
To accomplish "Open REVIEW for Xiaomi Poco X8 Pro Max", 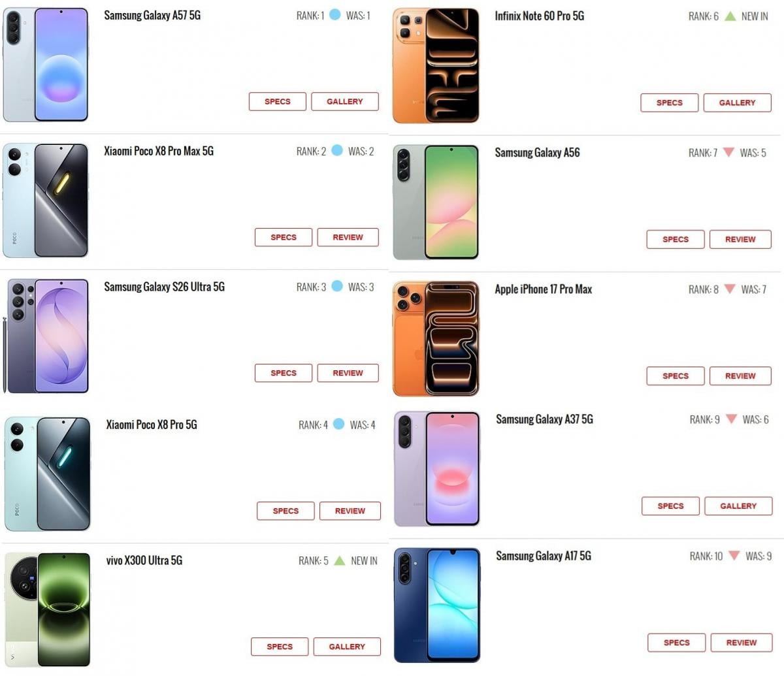I will (x=348, y=237).
